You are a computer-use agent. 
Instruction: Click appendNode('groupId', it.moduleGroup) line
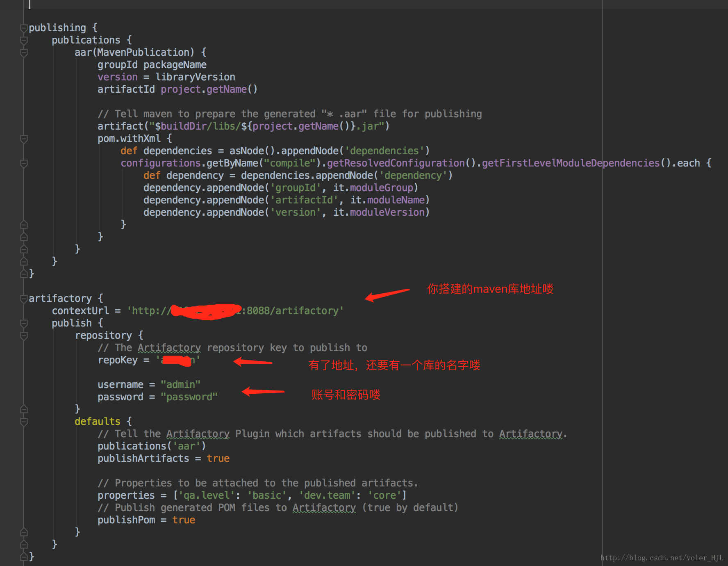coord(281,188)
